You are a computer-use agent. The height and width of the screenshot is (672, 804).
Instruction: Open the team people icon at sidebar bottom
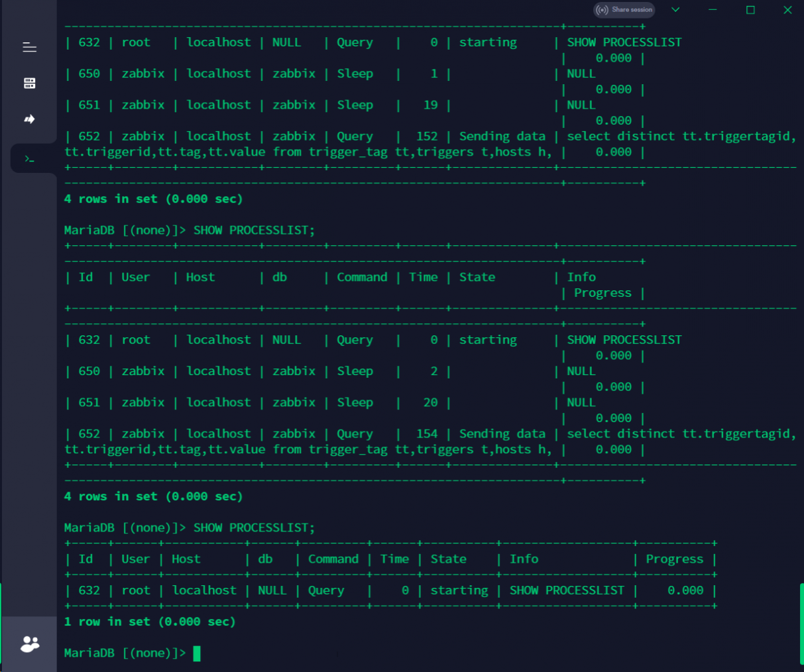pyautogui.click(x=29, y=644)
